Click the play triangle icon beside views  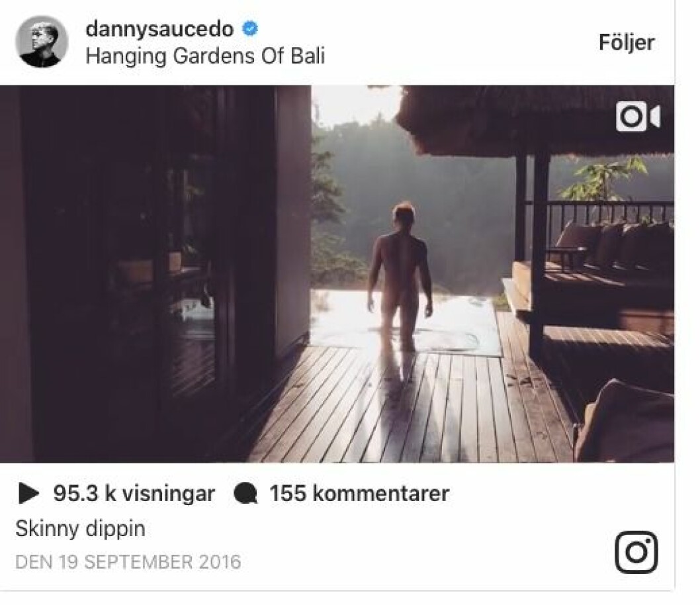click(x=29, y=493)
